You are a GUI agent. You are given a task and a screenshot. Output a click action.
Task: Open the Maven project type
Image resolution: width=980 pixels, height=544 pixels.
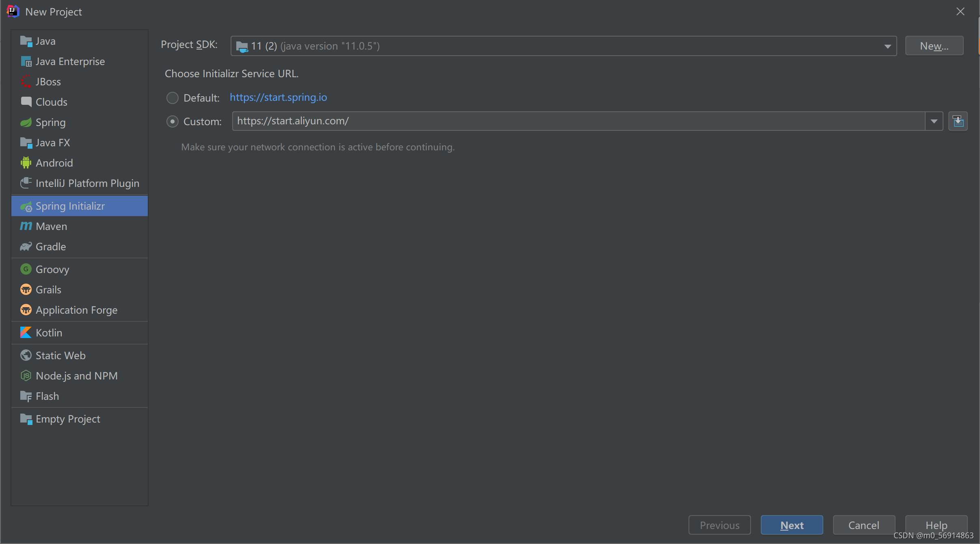click(51, 226)
